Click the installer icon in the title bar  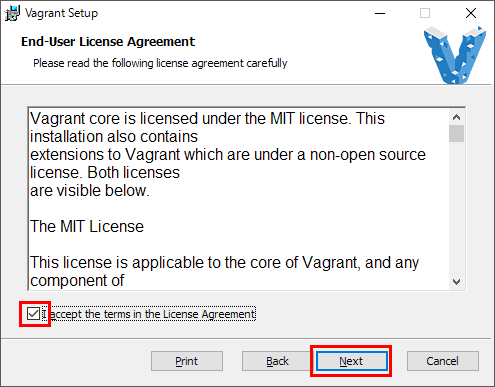[12, 13]
